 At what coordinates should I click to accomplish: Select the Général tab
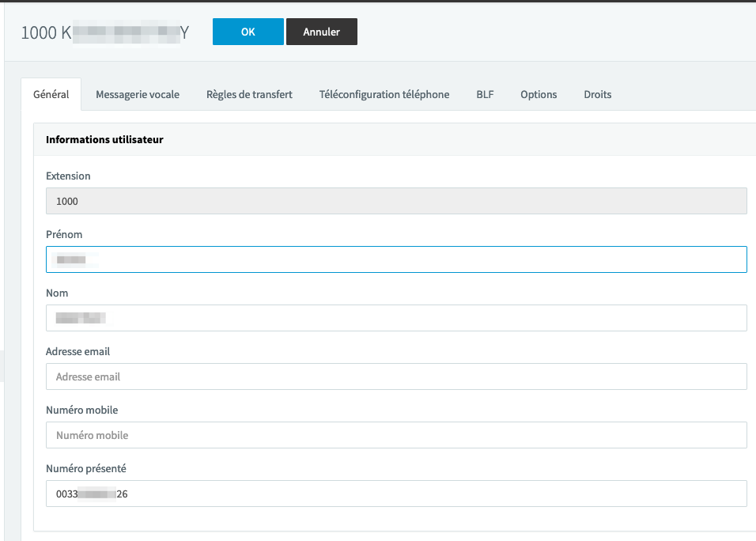pyautogui.click(x=51, y=94)
